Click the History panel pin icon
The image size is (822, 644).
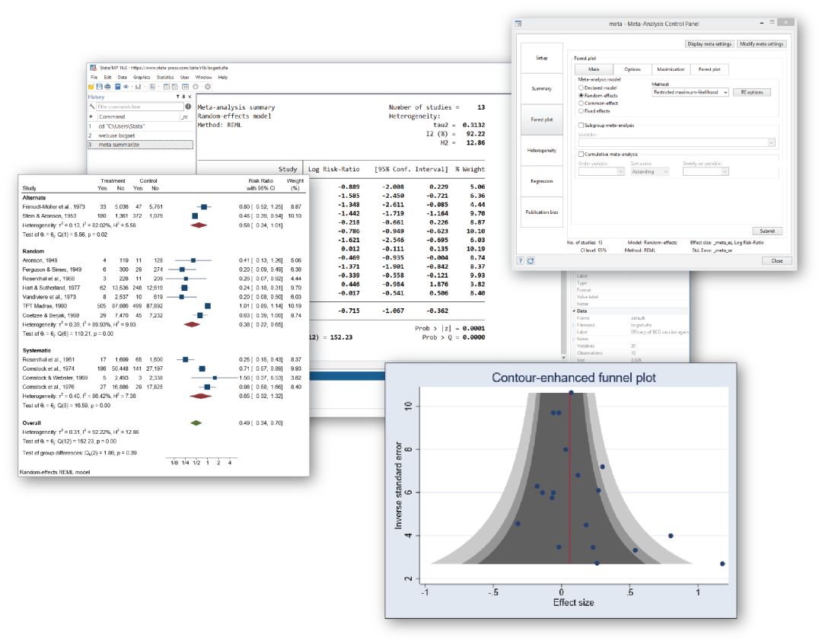click(x=183, y=97)
